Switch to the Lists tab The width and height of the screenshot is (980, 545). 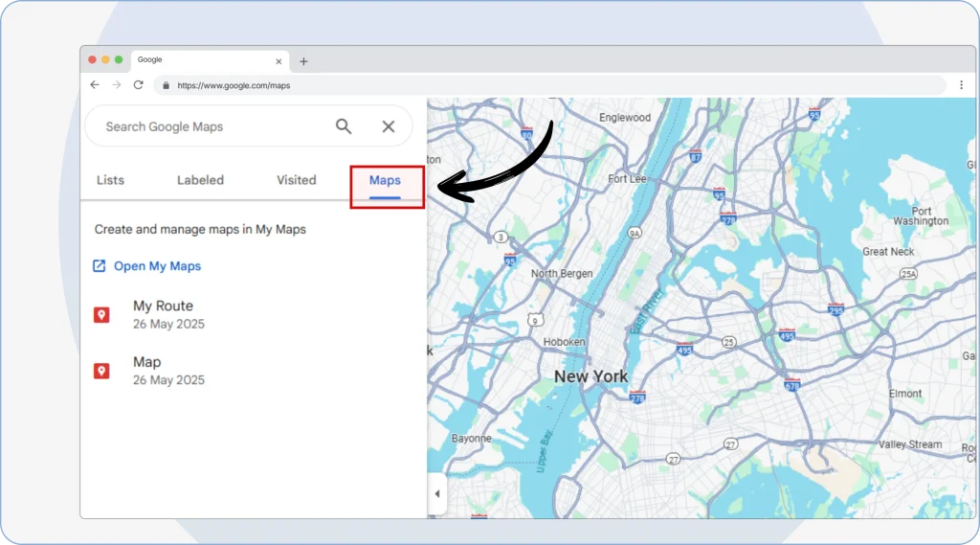111,180
